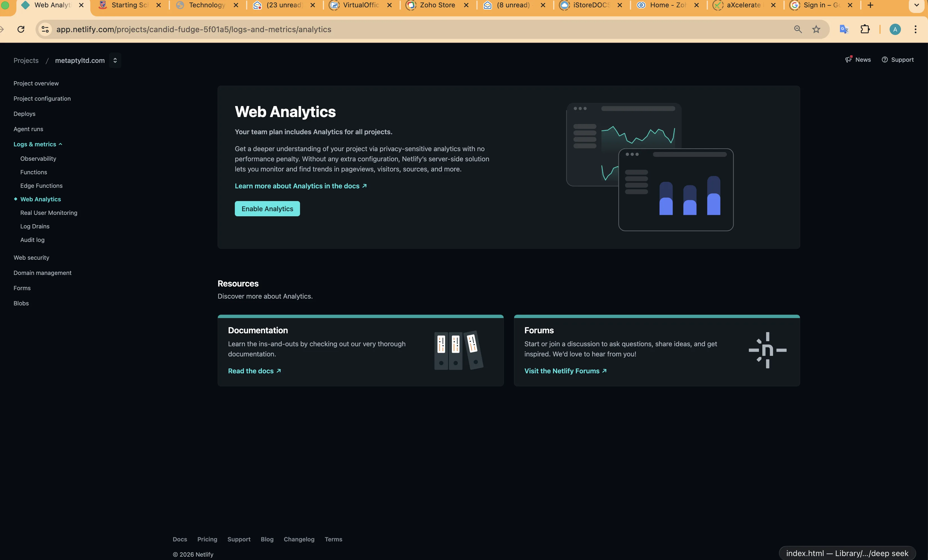Reload the page with the refresh icon
Image resolution: width=928 pixels, height=560 pixels.
click(x=21, y=29)
